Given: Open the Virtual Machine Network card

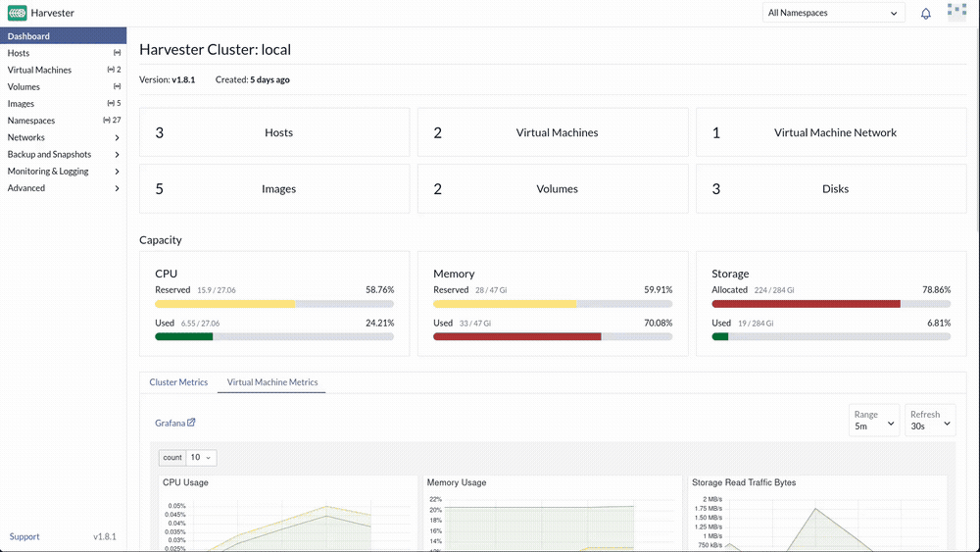Looking at the screenshot, I should pyautogui.click(x=831, y=132).
